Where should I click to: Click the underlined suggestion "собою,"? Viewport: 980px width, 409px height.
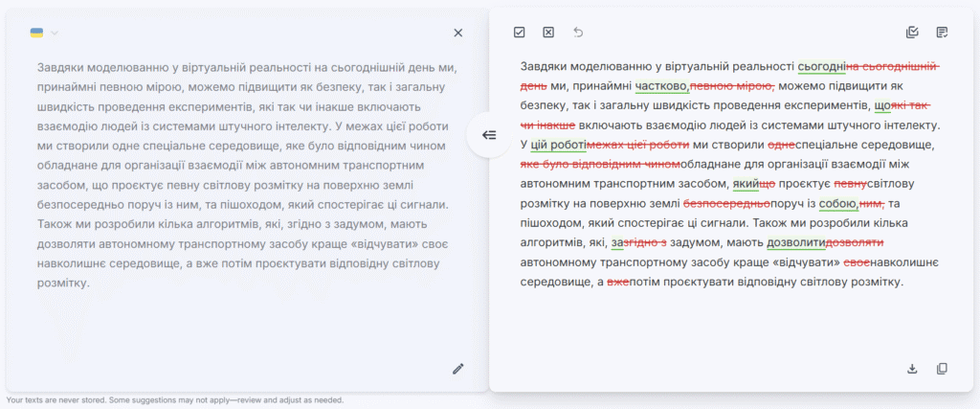(838, 203)
